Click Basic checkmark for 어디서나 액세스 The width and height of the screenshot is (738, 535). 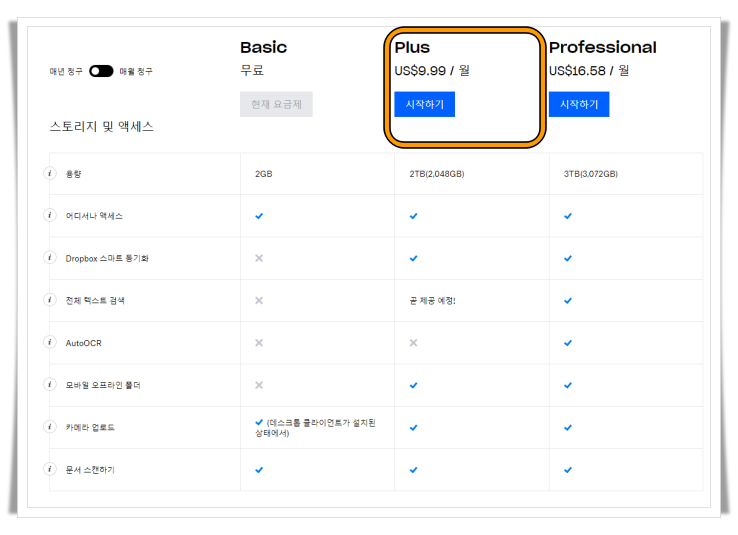(259, 216)
